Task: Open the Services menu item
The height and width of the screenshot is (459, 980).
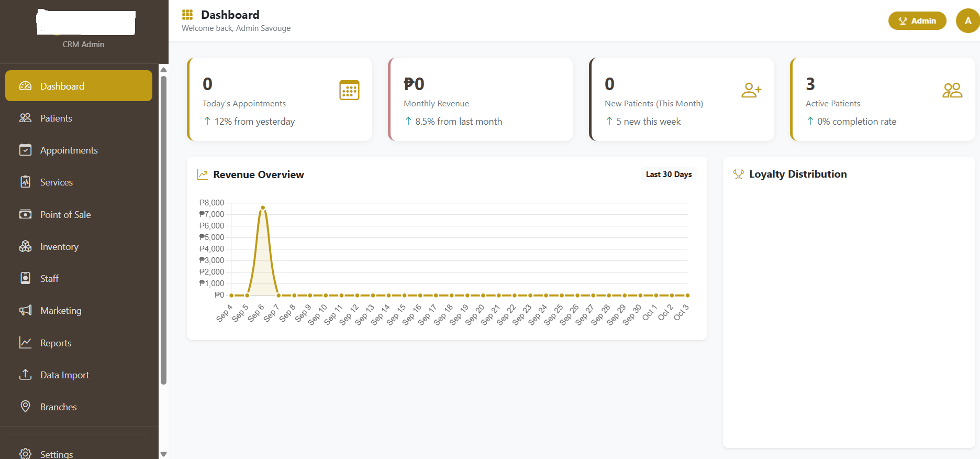Action: (79, 182)
